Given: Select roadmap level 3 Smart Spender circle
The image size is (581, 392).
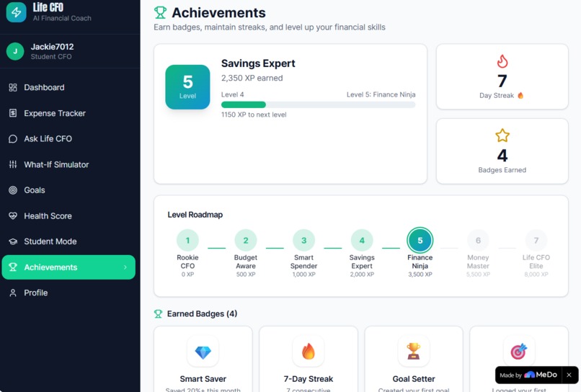Looking at the screenshot, I should [x=304, y=241].
